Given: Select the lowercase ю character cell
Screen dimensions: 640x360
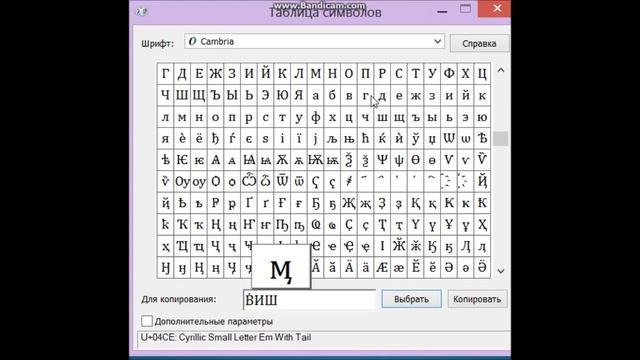Looking at the screenshot, I should pyautogui.click(x=482, y=117).
